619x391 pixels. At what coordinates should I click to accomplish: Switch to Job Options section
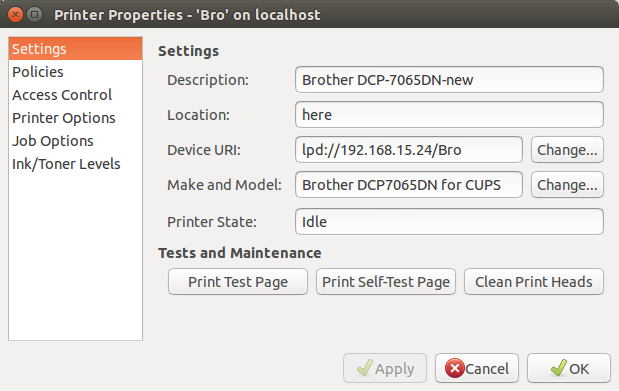click(75, 141)
